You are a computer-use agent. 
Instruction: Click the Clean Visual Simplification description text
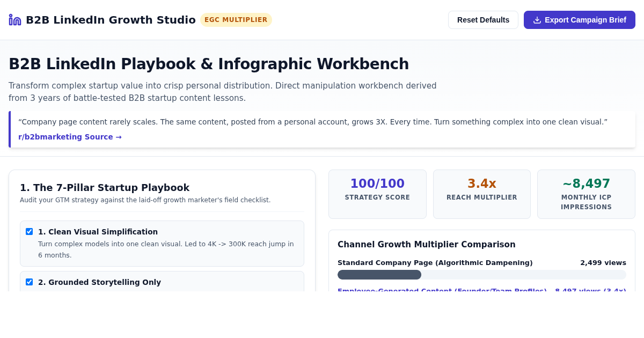tap(166, 249)
